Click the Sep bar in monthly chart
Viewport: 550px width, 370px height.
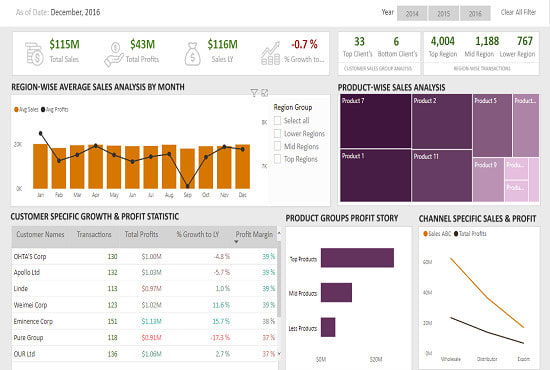click(x=187, y=168)
